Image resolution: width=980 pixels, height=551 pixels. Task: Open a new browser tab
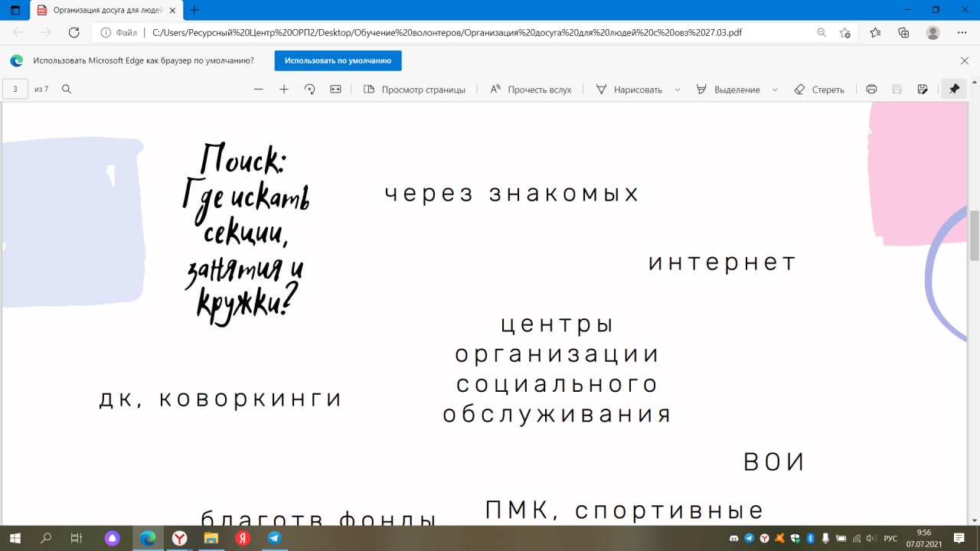194,10
